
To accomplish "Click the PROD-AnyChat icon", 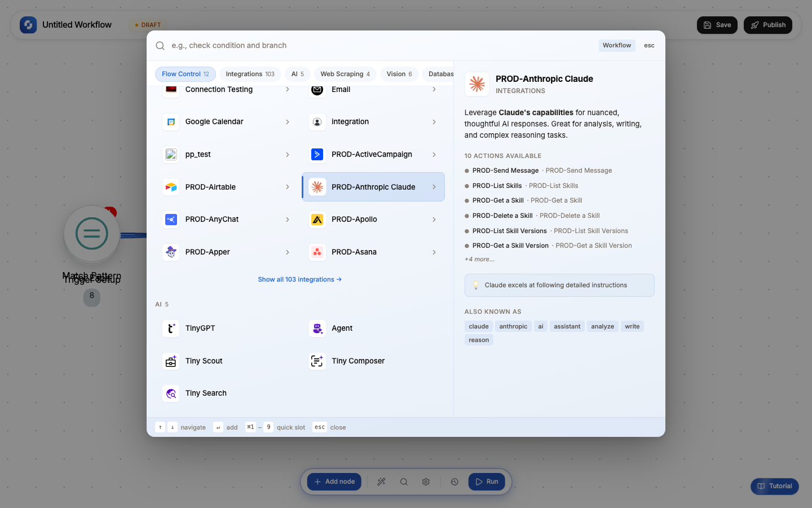I will (x=171, y=220).
